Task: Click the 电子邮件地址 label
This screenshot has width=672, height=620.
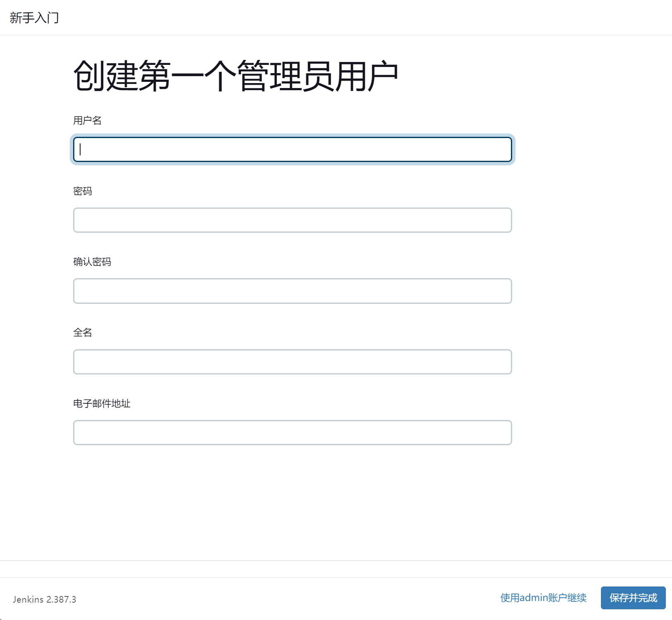Action: pos(102,403)
